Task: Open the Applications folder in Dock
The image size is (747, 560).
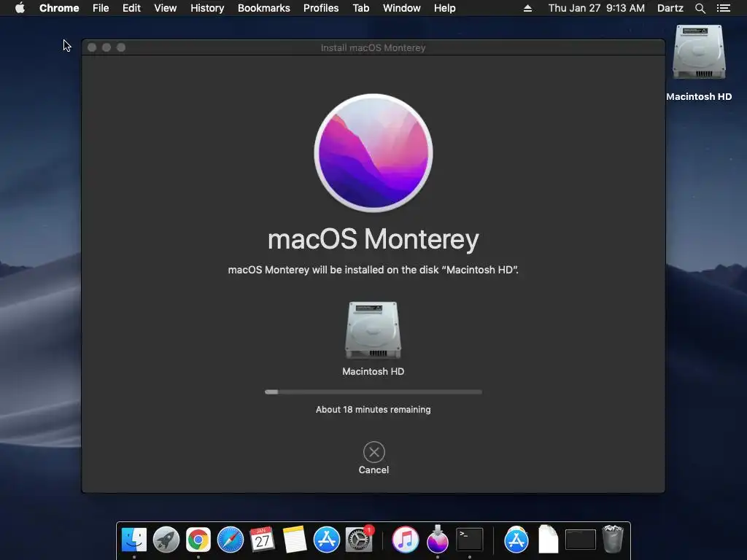Action: coord(516,540)
